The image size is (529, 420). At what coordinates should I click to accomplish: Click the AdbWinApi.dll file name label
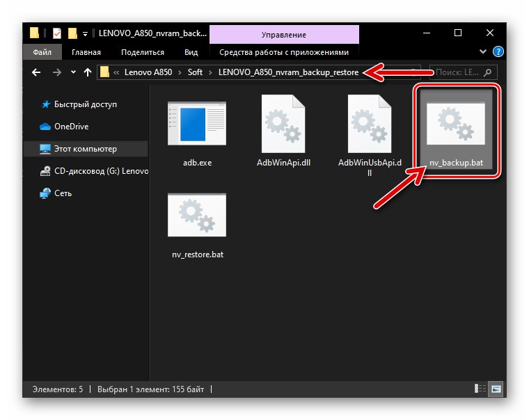point(283,163)
